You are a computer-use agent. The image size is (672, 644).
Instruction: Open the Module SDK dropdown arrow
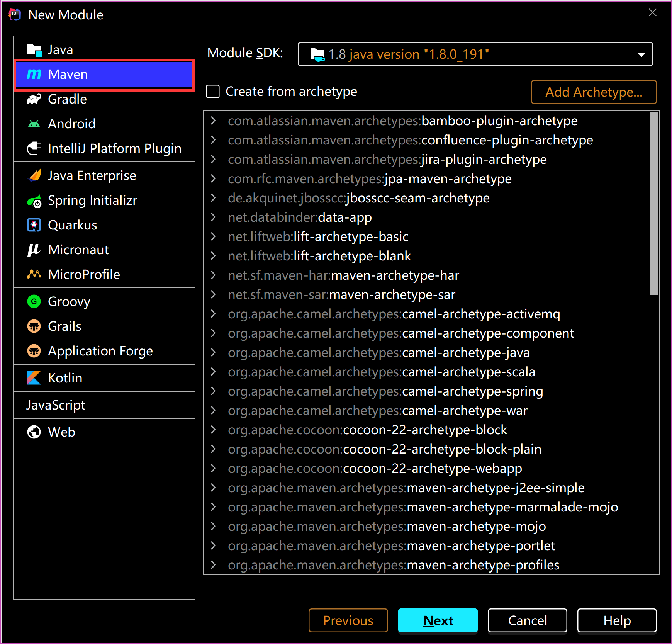[x=641, y=54]
